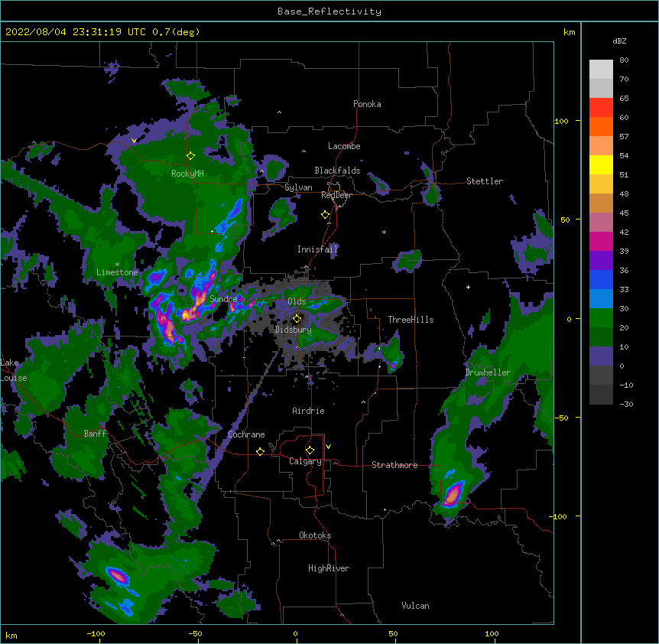Click the yellow marker above Calgary label

310,450
